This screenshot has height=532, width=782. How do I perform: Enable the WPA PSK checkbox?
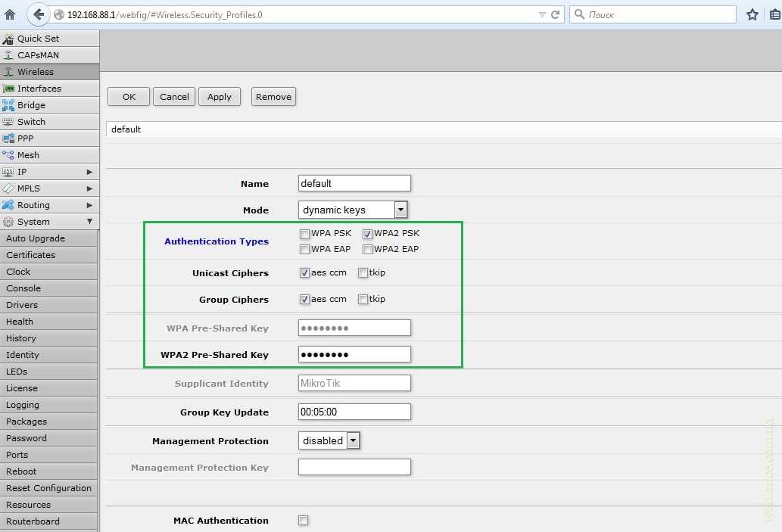click(304, 234)
